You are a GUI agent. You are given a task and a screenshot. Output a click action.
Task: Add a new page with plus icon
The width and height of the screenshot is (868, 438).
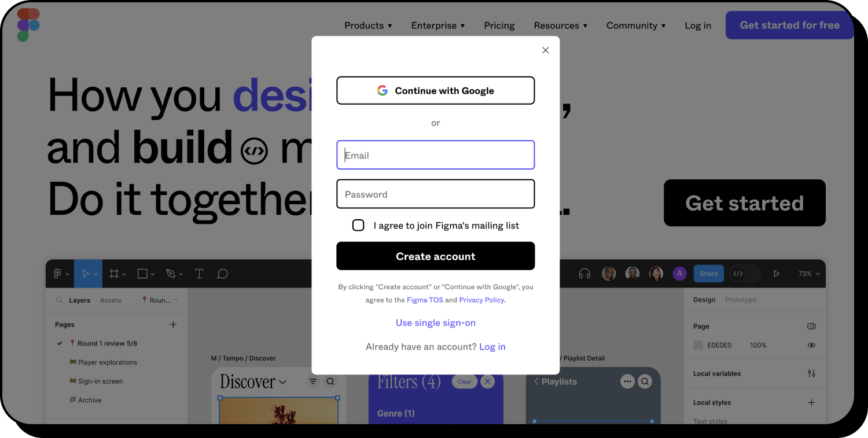point(173,325)
